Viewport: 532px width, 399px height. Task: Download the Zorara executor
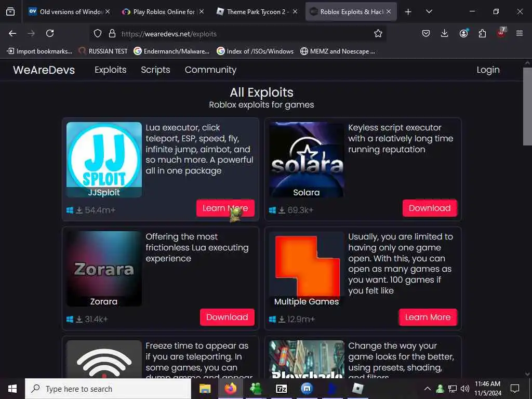click(x=227, y=317)
